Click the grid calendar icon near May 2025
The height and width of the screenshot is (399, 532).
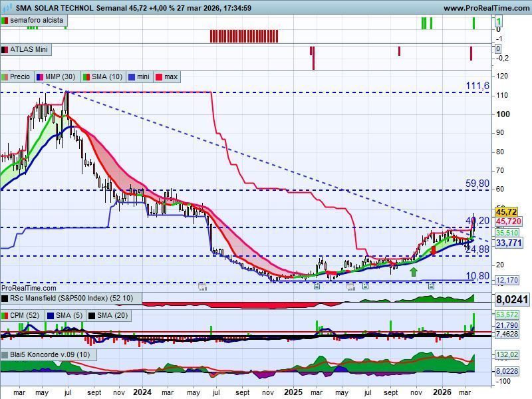[x=351, y=287]
